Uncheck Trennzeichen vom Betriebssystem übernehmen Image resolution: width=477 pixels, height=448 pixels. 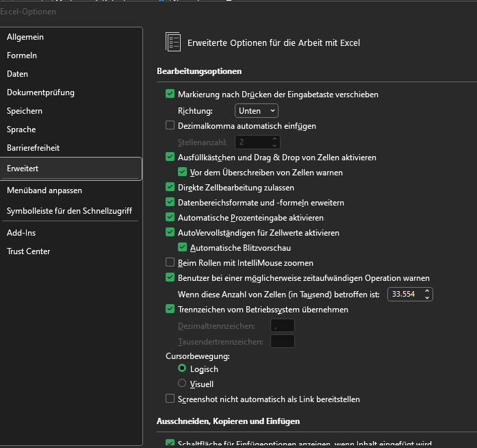click(x=170, y=309)
